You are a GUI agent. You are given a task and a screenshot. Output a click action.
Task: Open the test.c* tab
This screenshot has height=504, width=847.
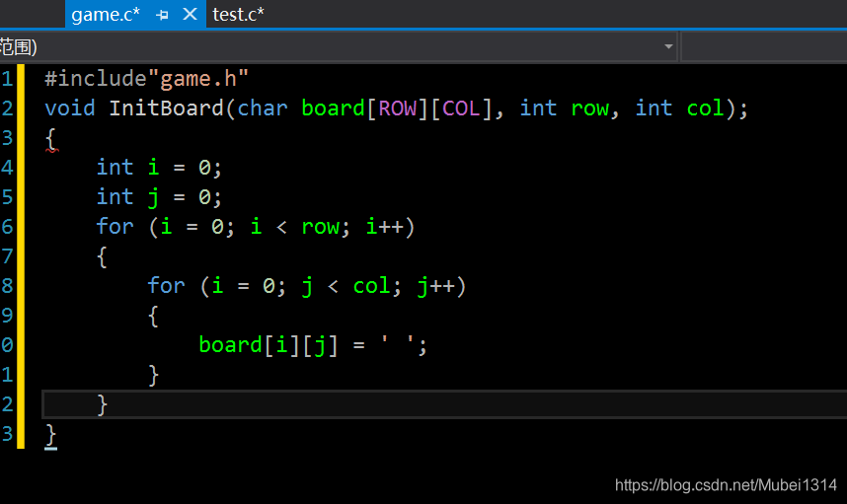pos(238,15)
